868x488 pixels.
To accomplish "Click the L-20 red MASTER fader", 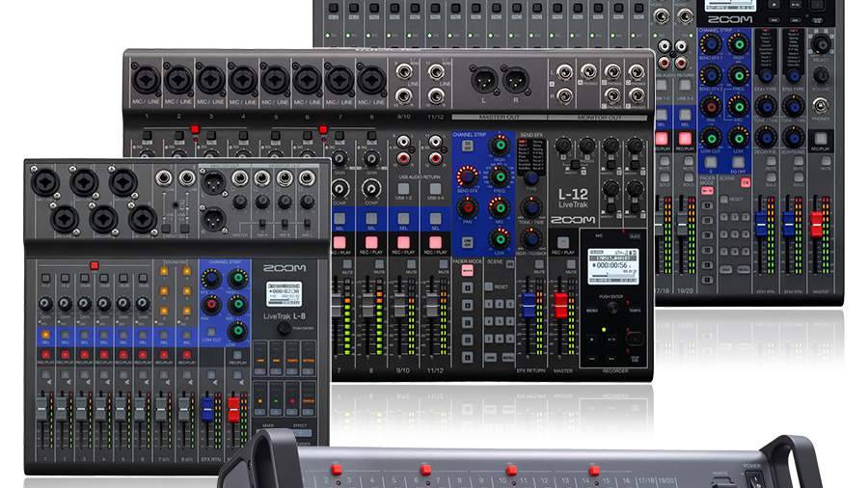I will click(x=817, y=224).
